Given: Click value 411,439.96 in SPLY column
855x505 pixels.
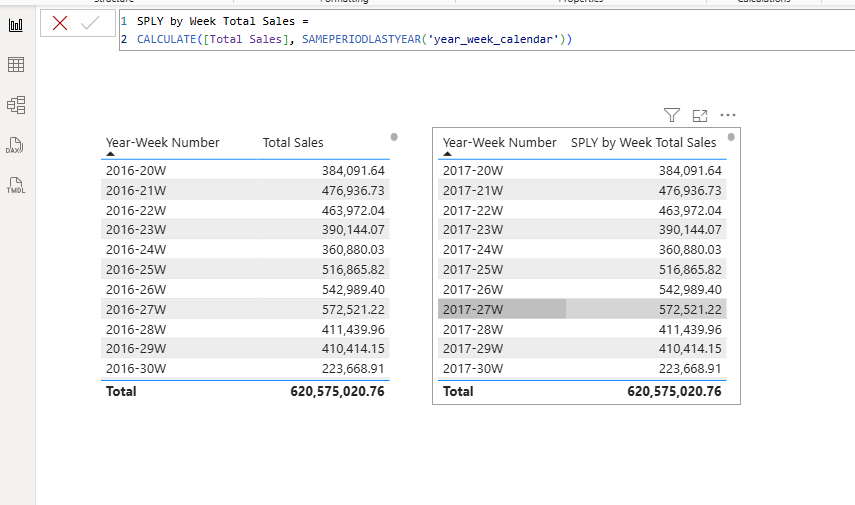Looking at the screenshot, I should tap(690, 329).
